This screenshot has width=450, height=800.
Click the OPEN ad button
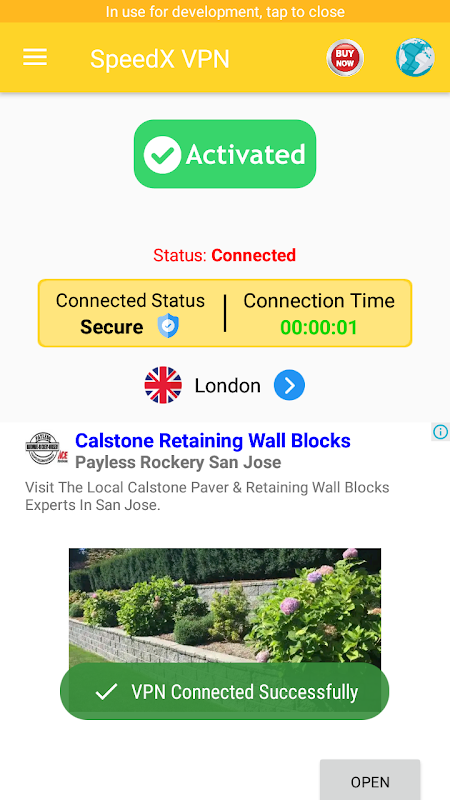point(370,781)
